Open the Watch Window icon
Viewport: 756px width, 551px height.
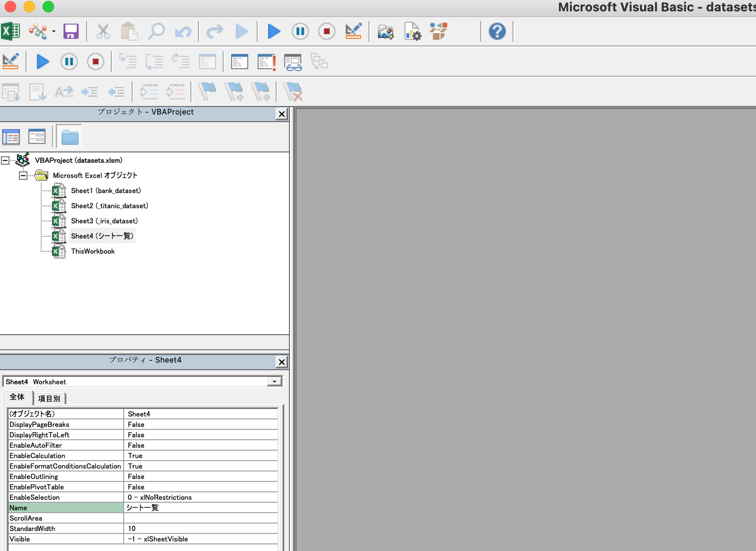click(x=267, y=62)
